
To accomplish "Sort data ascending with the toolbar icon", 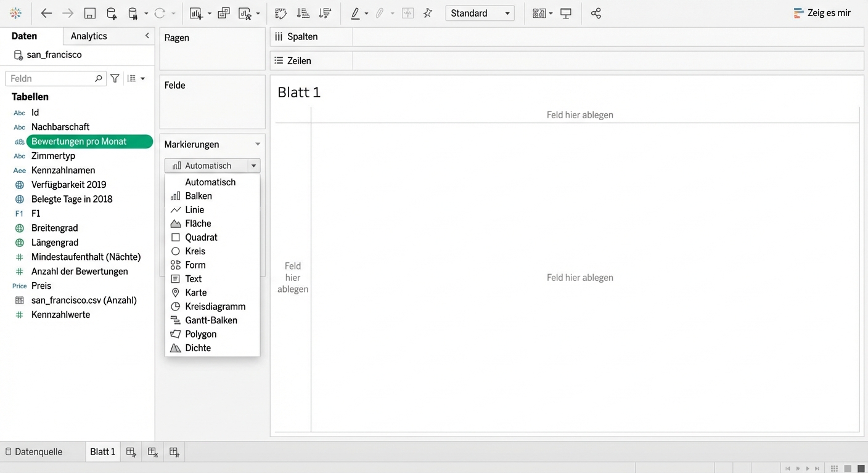I will (302, 13).
